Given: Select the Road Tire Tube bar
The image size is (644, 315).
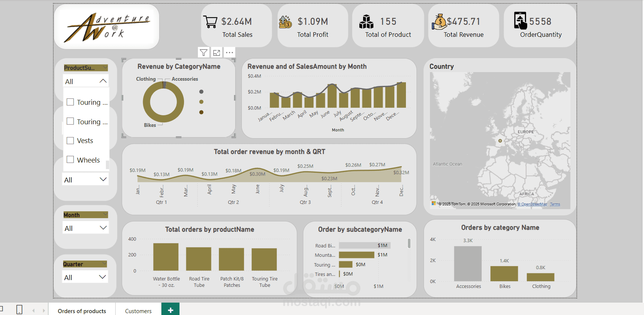Looking at the screenshot, I should (x=199, y=259).
